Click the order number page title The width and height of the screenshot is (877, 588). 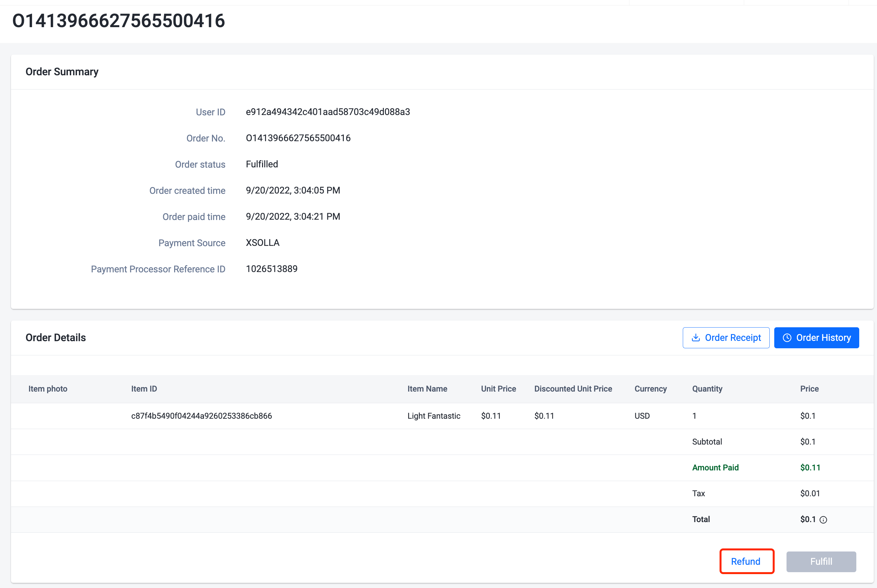119,21
